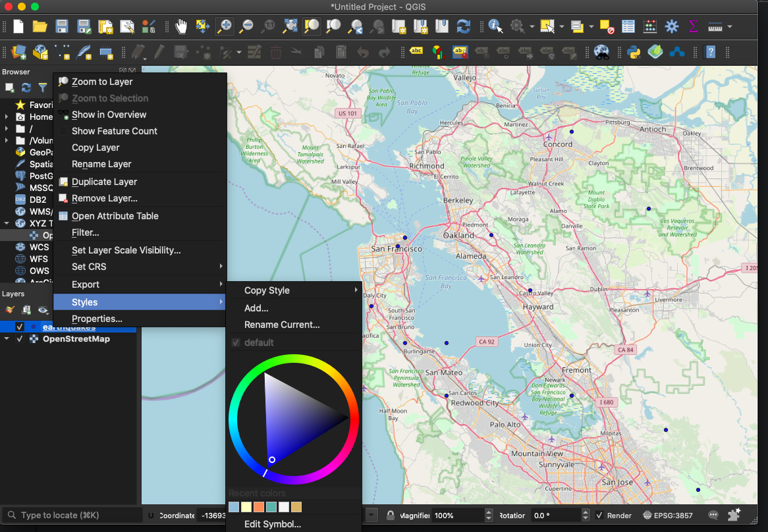Click the Refresh map icon
The height and width of the screenshot is (532, 768).
464,26
